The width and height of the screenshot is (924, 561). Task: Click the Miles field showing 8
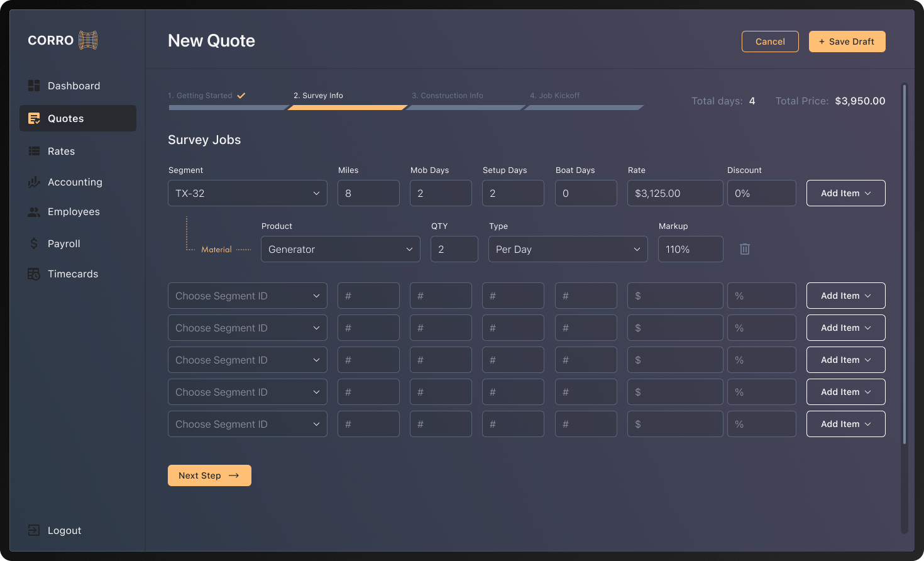click(368, 193)
